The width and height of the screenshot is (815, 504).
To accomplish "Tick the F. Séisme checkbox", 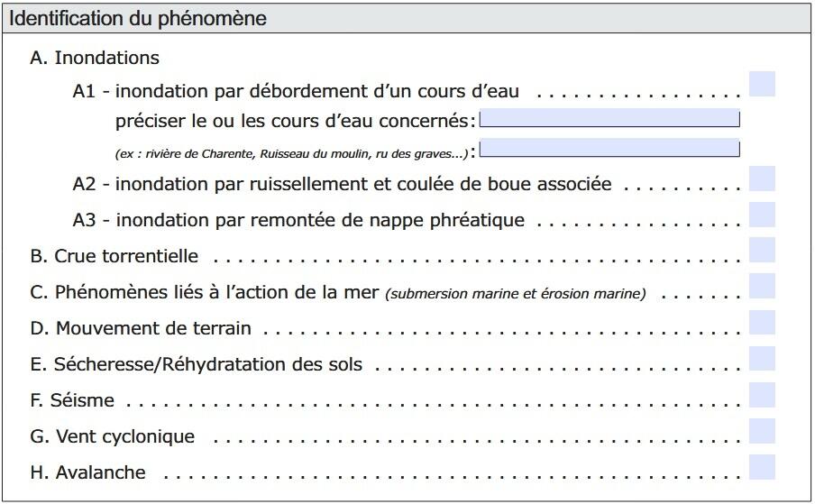I will click(762, 395).
